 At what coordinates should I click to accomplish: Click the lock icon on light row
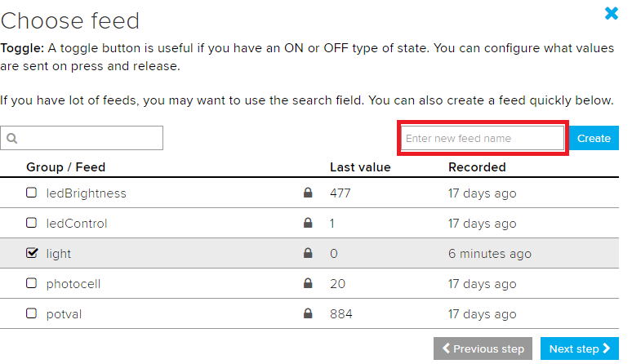(308, 254)
